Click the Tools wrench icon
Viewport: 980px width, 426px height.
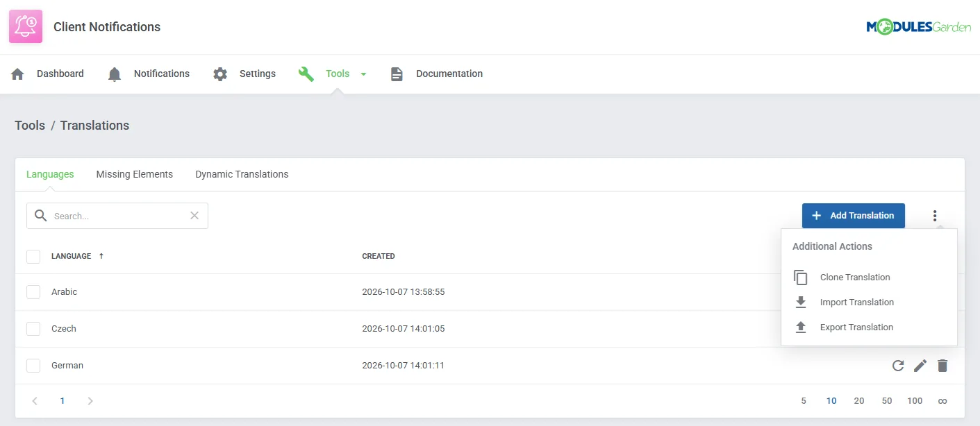[x=306, y=74]
